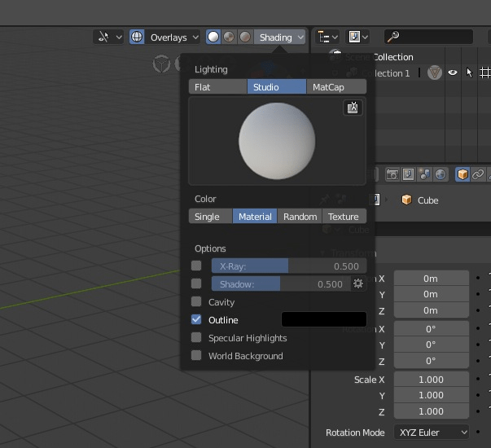Edit the Scale X field
491x448 pixels.
432,379
